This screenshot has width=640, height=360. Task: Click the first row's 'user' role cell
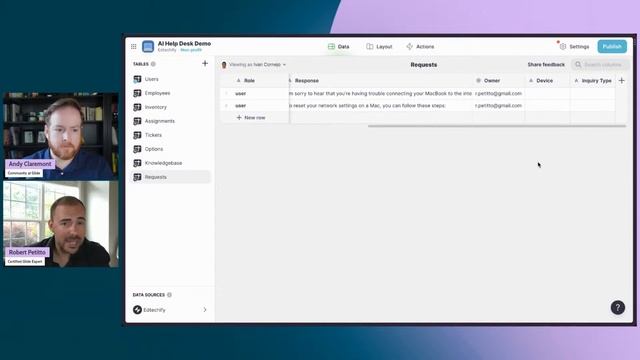click(260, 93)
